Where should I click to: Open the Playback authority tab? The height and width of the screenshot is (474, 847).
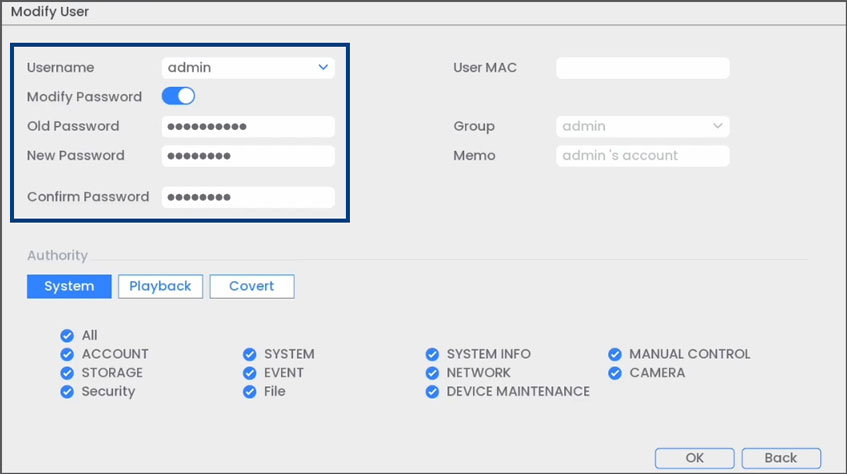coord(160,286)
